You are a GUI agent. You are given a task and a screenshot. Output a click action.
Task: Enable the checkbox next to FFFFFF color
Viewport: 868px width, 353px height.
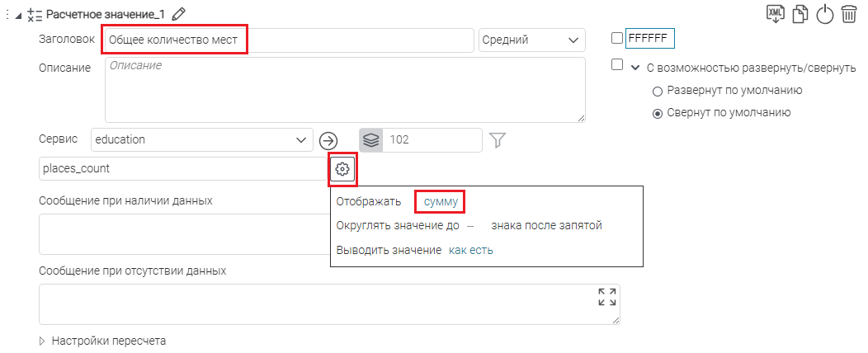coord(617,38)
